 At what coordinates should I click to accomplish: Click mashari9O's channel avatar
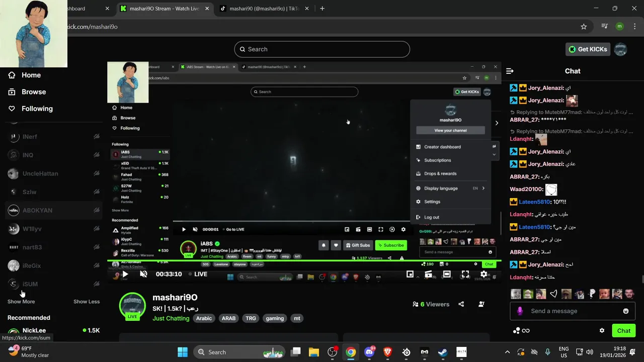pos(132,305)
